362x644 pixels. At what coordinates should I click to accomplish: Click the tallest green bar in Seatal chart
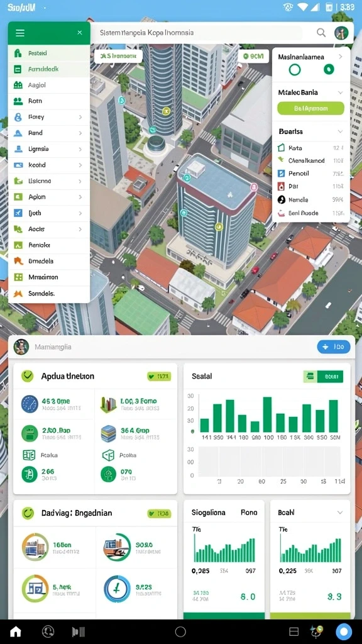[267, 414]
